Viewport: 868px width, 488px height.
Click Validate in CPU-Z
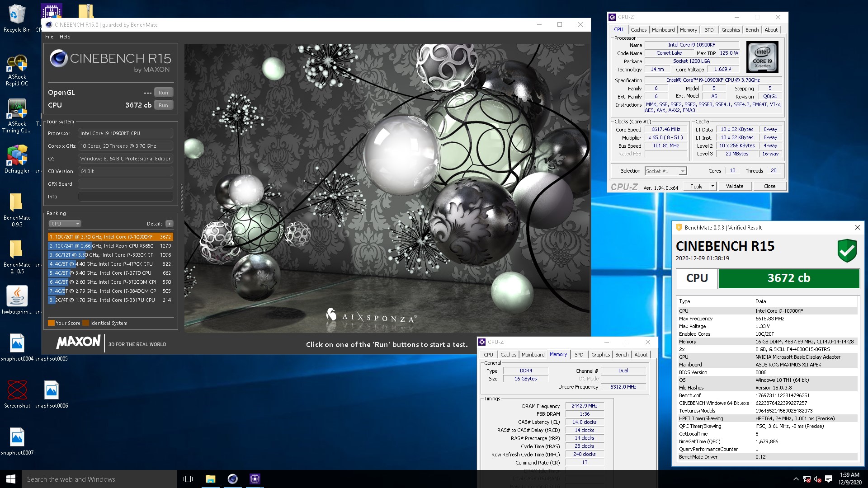click(734, 186)
